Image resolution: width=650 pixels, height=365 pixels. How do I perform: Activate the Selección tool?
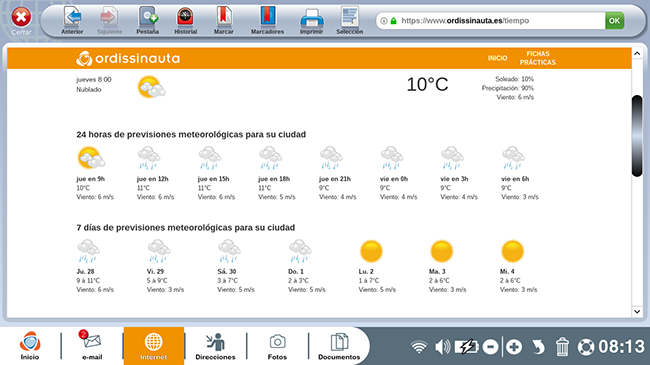pos(349,20)
